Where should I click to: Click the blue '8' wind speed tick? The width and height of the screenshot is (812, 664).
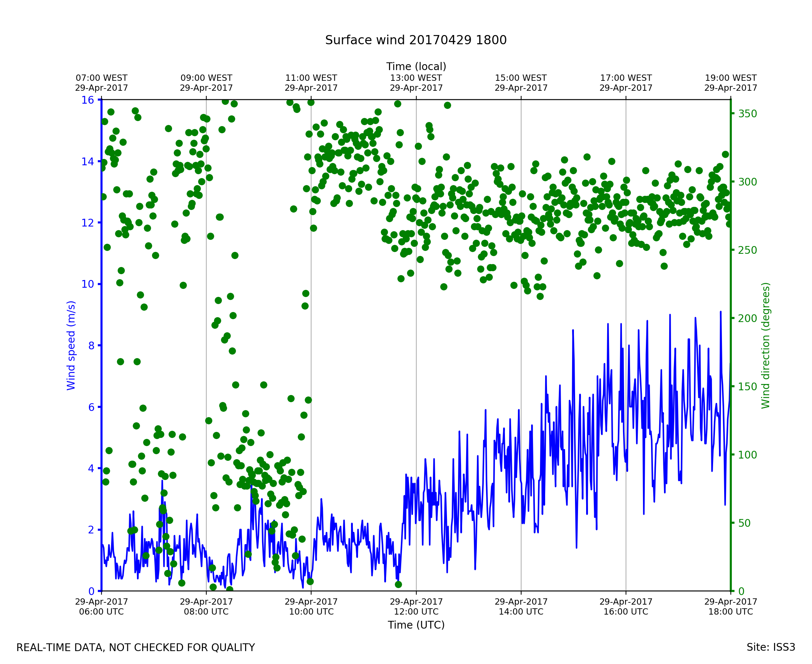91,346
